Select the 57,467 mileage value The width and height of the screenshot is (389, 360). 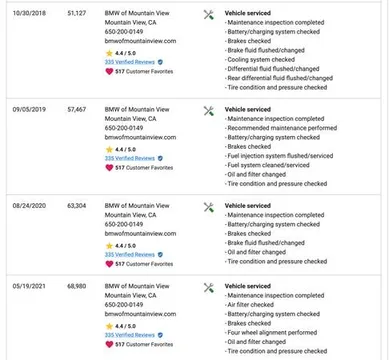(x=77, y=109)
